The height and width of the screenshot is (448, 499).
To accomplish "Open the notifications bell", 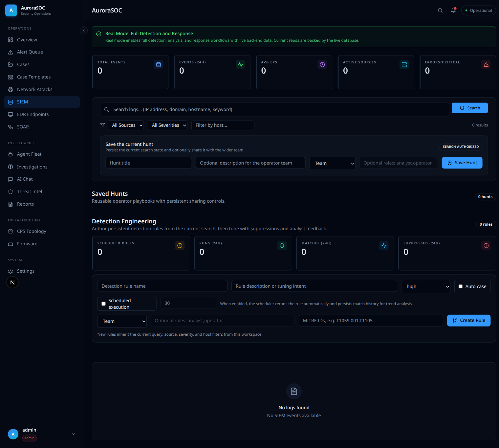I will (453, 11).
